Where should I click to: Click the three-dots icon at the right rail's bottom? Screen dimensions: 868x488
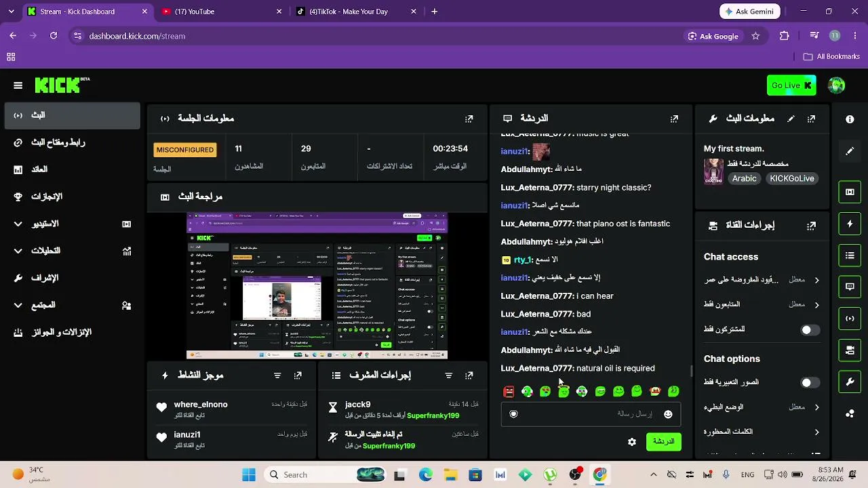[850, 414]
